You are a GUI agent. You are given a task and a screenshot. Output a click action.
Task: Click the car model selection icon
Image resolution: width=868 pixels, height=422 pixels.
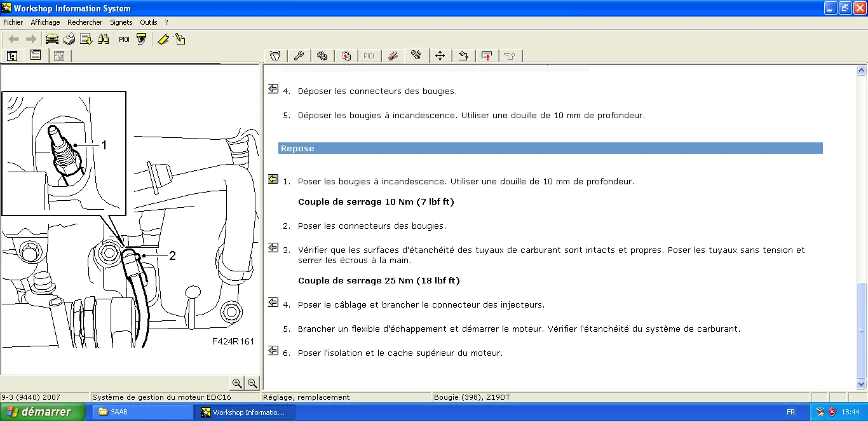pyautogui.click(x=51, y=39)
